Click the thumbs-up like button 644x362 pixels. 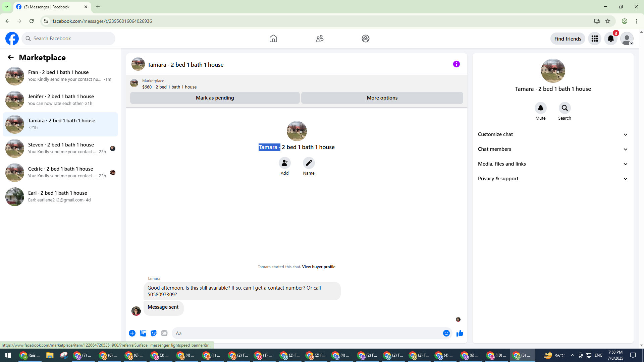pos(460,333)
